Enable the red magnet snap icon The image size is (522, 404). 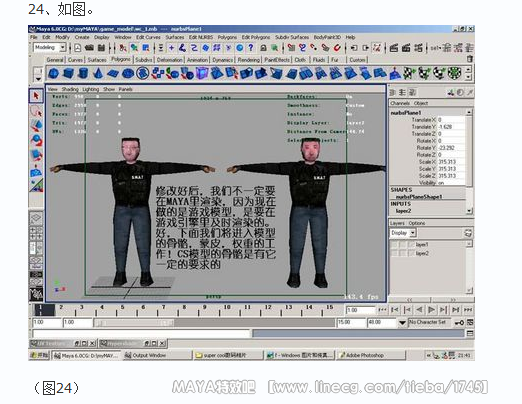coord(337,48)
